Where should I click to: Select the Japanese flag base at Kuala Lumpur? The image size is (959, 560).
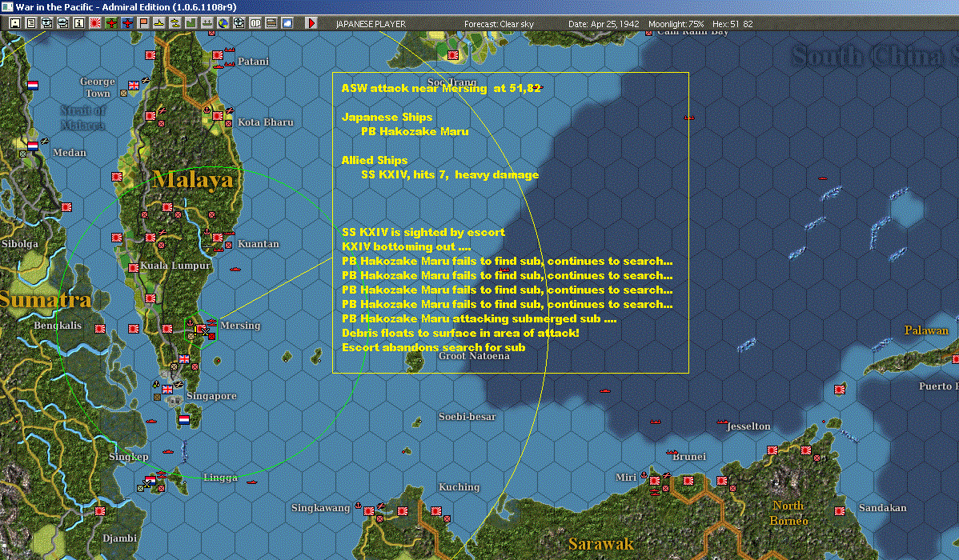pyautogui.click(x=134, y=268)
